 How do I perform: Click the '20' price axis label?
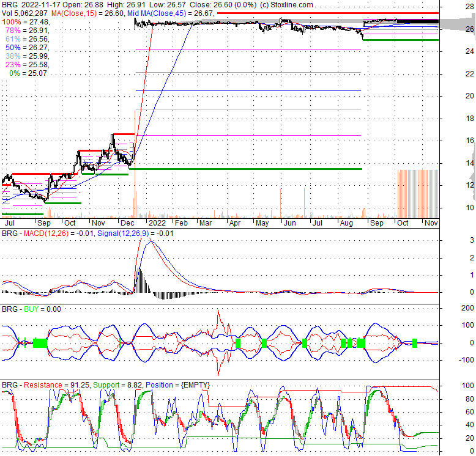pos(470,96)
